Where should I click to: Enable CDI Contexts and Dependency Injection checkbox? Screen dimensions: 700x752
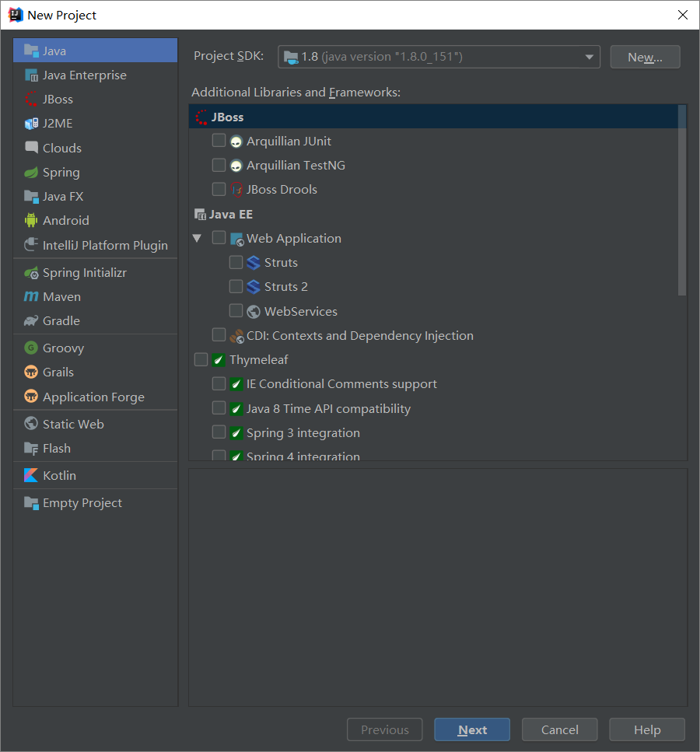coord(219,334)
